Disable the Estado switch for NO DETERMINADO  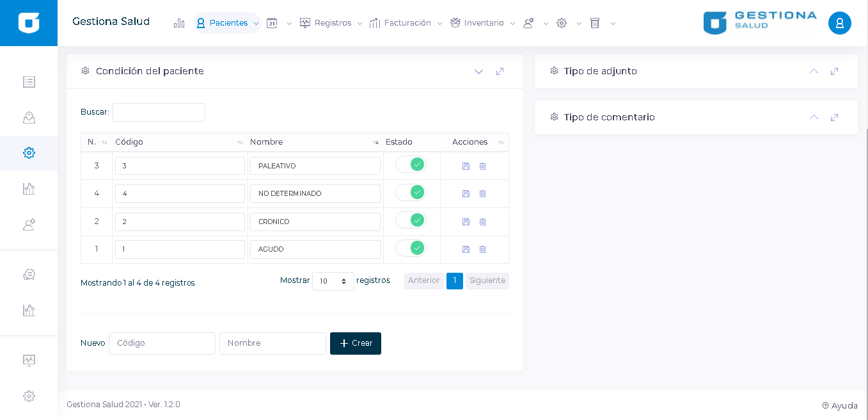click(411, 192)
